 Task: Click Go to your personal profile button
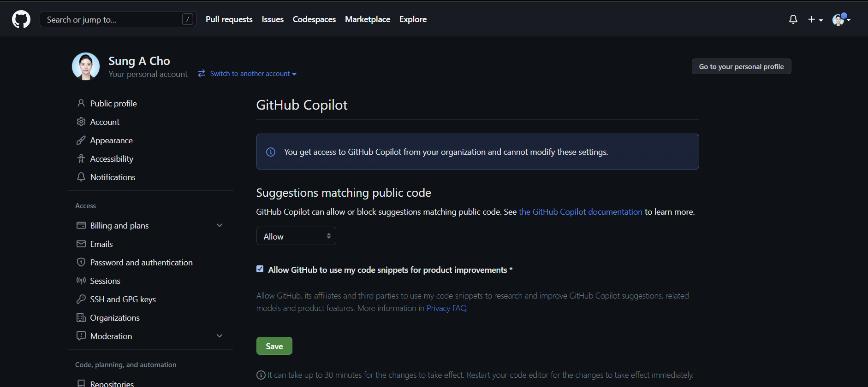741,66
